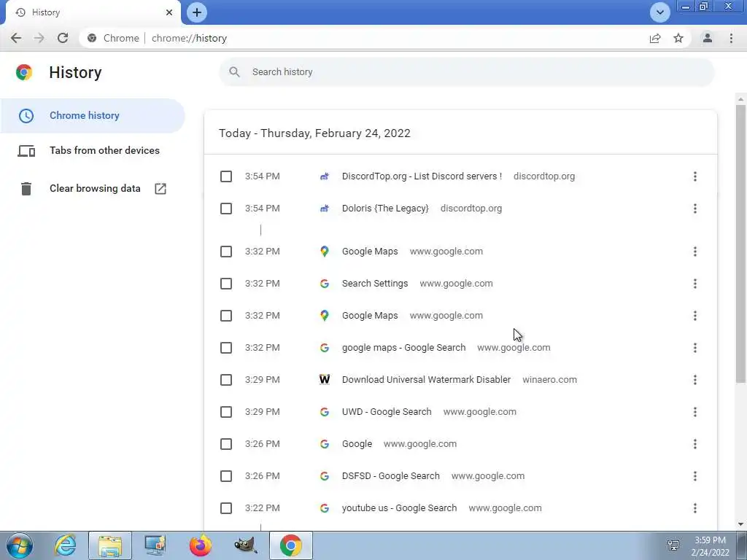Screen dimensions: 747x560
Task: Click the network icon in the system tray
Action: 673,545
